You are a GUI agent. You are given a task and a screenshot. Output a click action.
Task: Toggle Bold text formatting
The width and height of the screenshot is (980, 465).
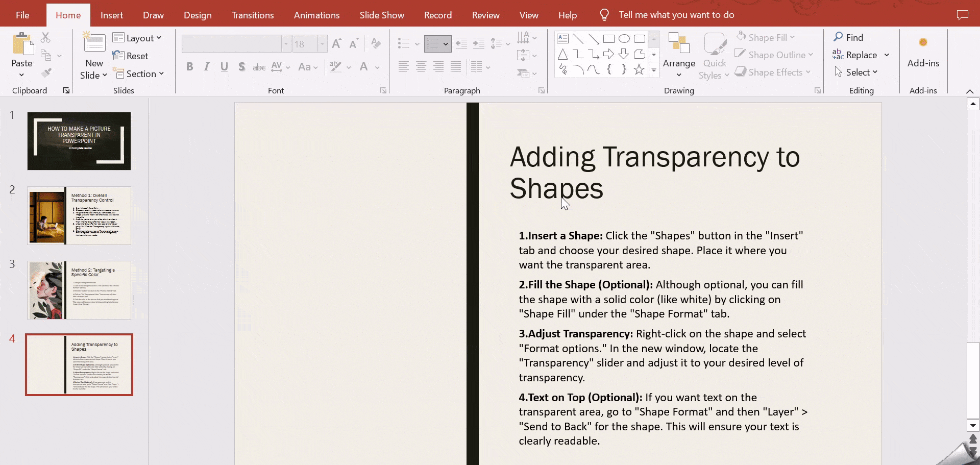click(189, 67)
